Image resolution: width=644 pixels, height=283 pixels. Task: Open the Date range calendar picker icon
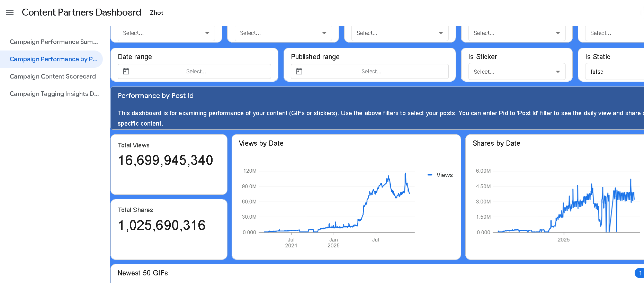click(x=126, y=71)
